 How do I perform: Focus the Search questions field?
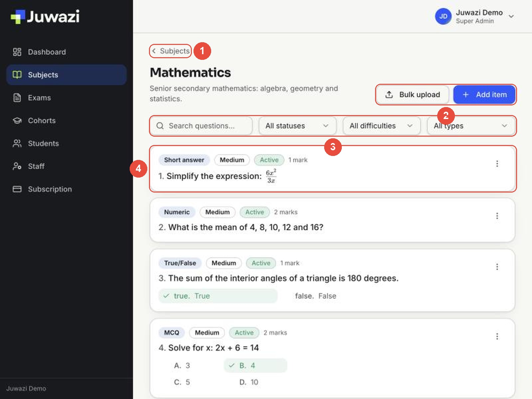pos(201,126)
